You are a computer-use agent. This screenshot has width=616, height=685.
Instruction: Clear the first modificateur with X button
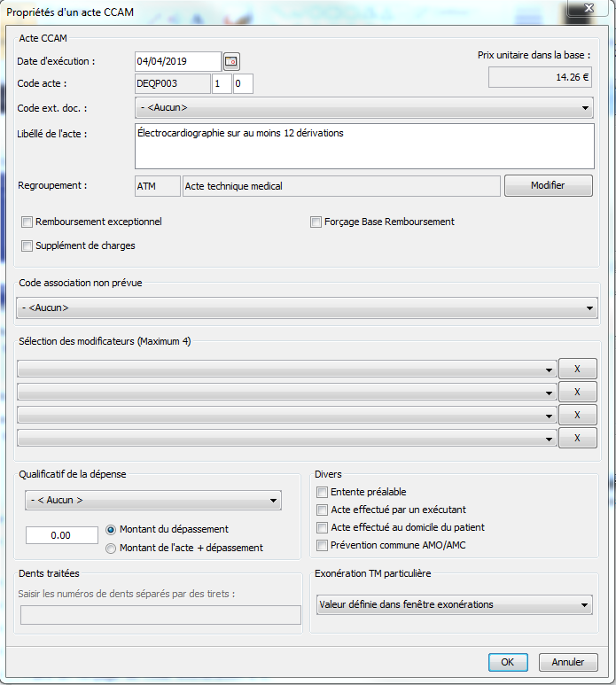(577, 369)
